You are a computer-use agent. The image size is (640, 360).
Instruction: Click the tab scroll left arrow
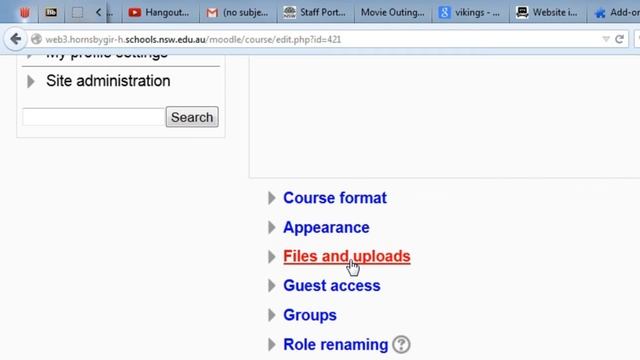(98, 12)
